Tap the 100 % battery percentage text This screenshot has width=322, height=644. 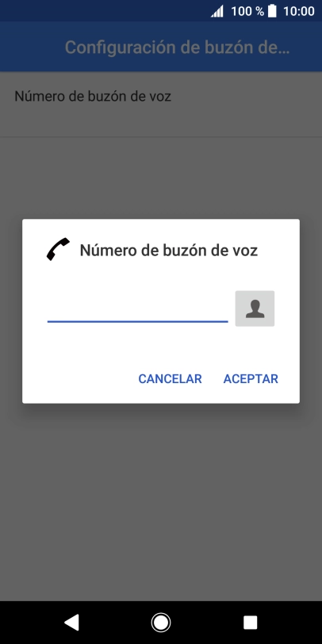click(x=247, y=11)
